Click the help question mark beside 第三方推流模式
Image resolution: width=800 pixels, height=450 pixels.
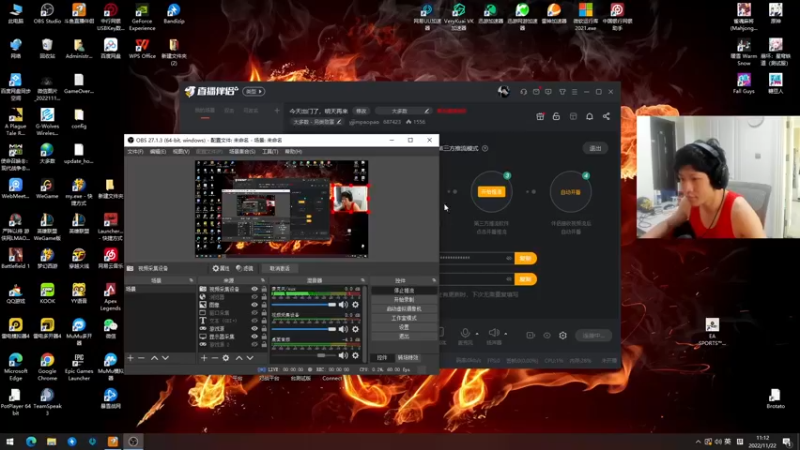(485, 148)
